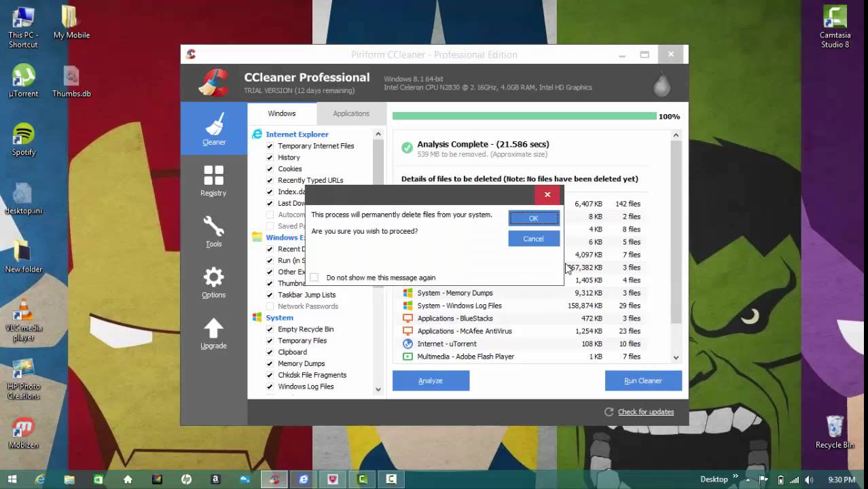Launch µTorrent from desktop

(x=24, y=81)
